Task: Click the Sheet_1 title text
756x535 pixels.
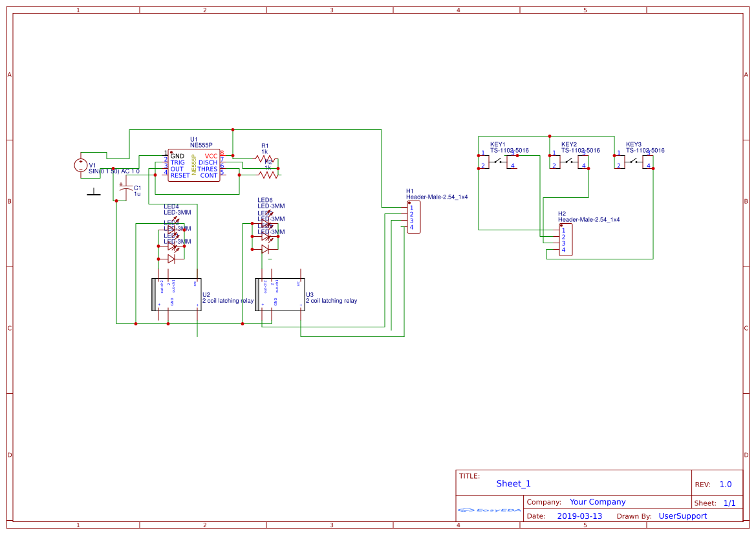Action: 513,483
